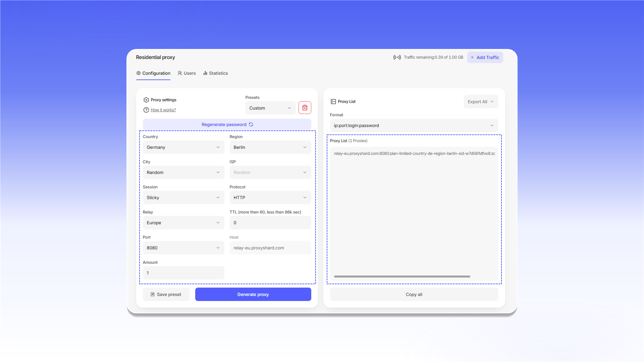
Task: Click the Proxy settings gear icon
Action: pyautogui.click(x=146, y=100)
